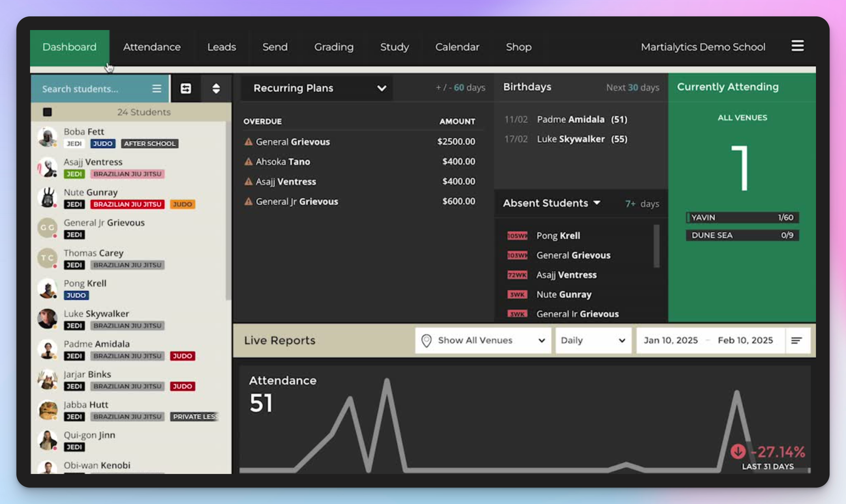Open the Show All Venues dropdown
The width and height of the screenshot is (846, 504).
(x=483, y=340)
